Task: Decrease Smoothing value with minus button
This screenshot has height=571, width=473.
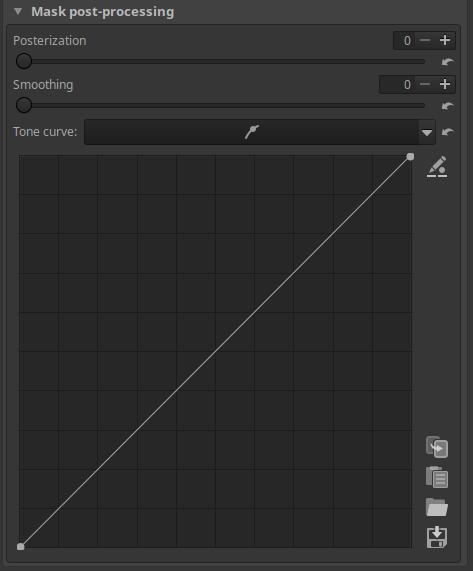Action: click(425, 84)
